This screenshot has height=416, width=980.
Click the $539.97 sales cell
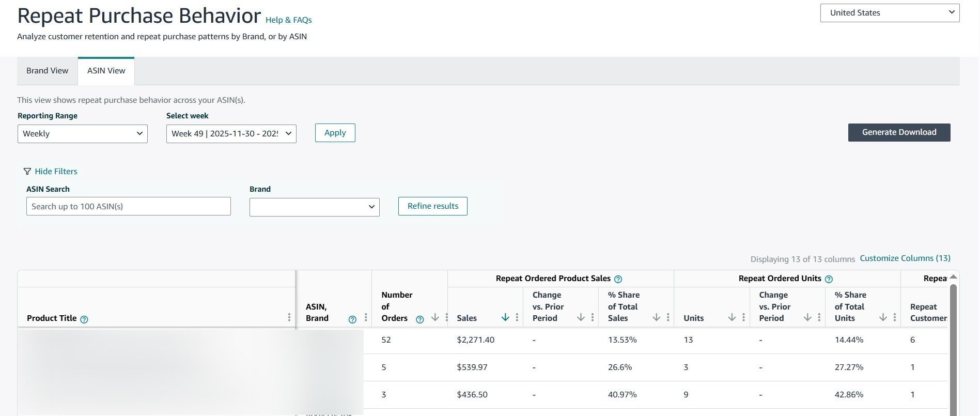pos(472,367)
